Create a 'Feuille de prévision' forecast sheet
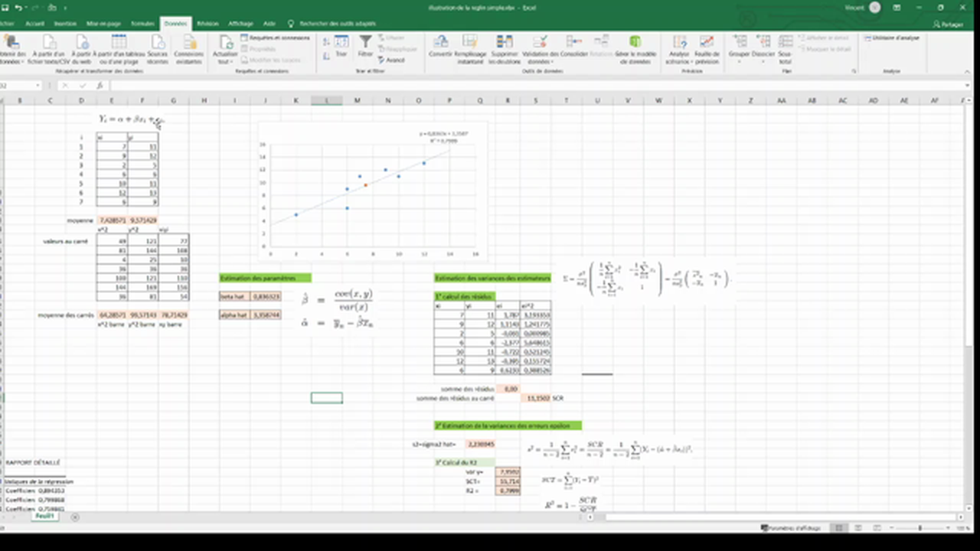The height and width of the screenshot is (551, 980). click(x=707, y=49)
